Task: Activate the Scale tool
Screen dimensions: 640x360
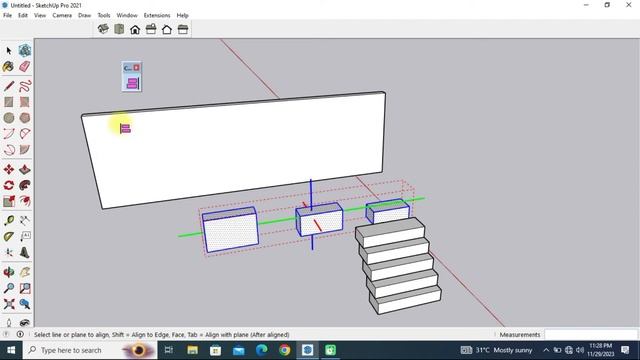Action: (9, 201)
